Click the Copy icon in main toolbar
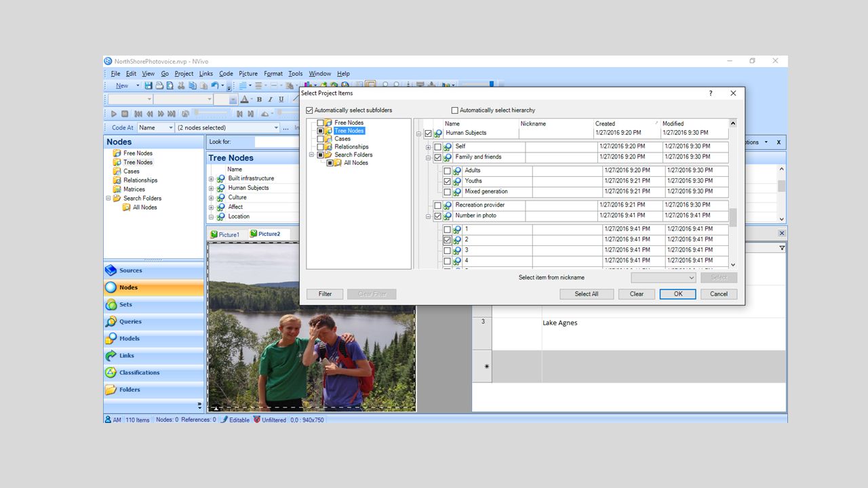Viewport: 868px width, 488px height. (193, 85)
